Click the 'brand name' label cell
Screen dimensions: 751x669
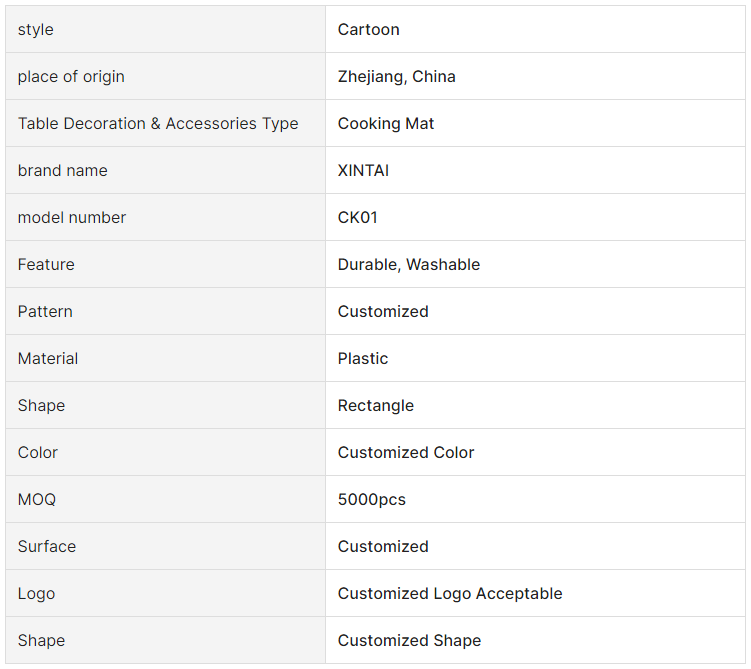(62, 171)
